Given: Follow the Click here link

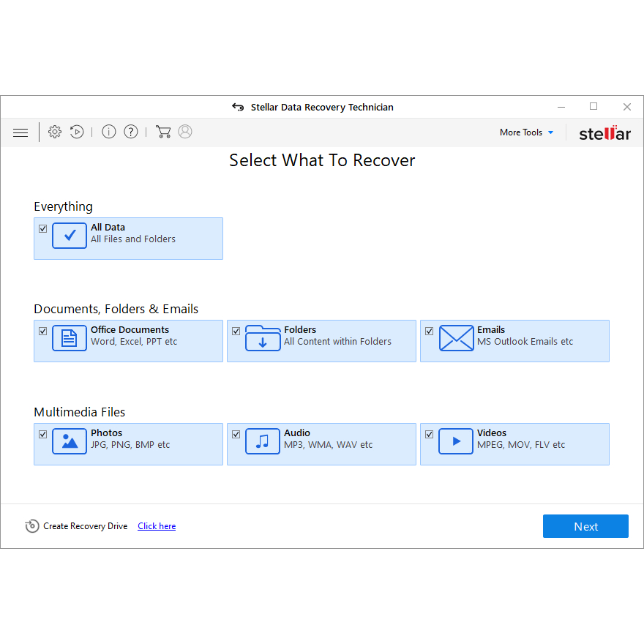Looking at the screenshot, I should click(x=157, y=526).
